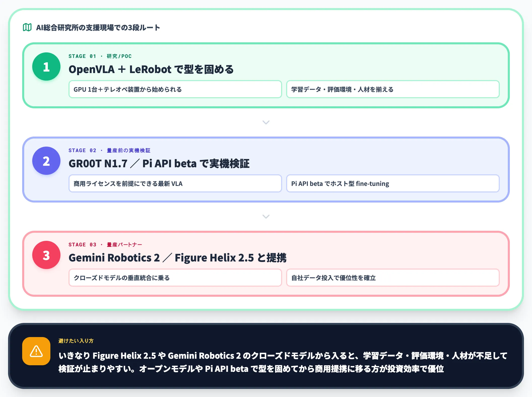Image resolution: width=532 pixels, height=397 pixels.
Task: Click the 'STAGE 03 · 量産パートナー' label
Action: [x=105, y=245]
